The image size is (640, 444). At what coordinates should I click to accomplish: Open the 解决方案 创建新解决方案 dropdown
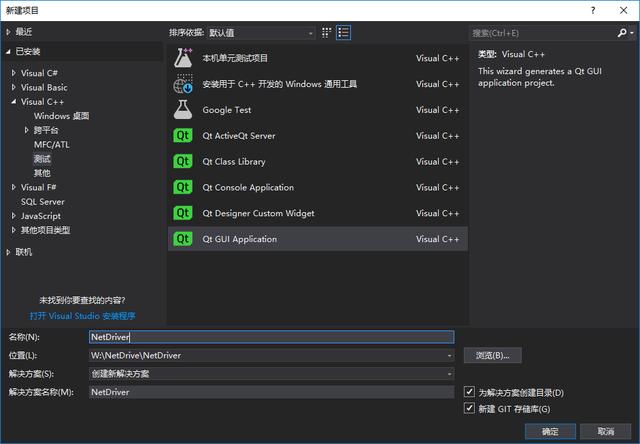[x=271, y=373]
